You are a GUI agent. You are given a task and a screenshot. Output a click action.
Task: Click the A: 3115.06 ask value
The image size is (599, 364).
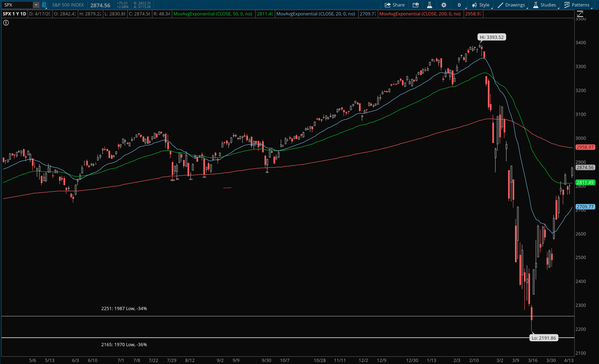click(x=142, y=7)
